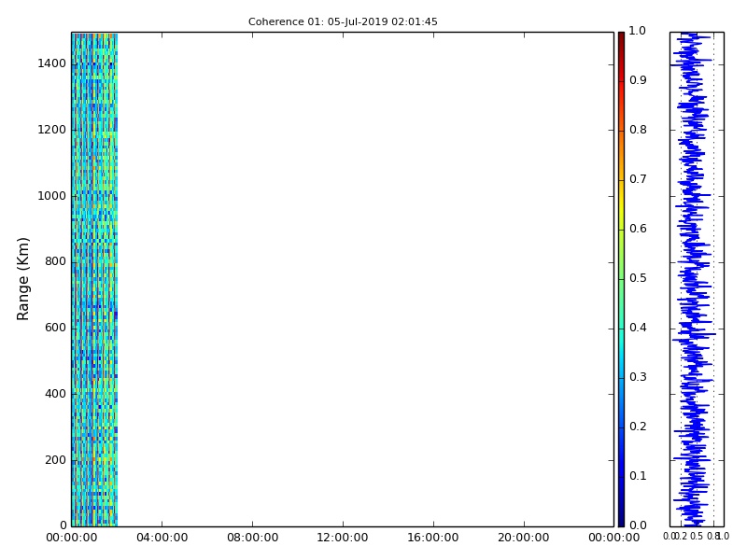Click the 0.7 colorbar tick label
The height and width of the screenshot is (560, 747).
(x=638, y=179)
